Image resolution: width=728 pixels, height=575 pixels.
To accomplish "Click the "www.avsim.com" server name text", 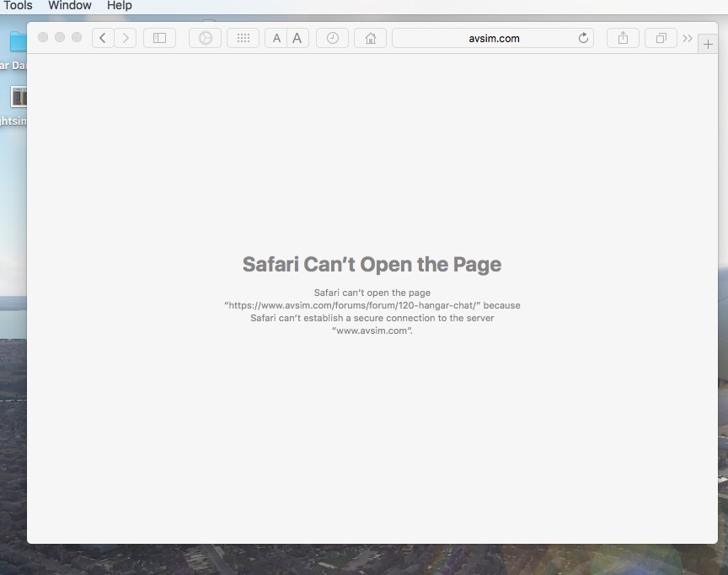I will coord(372,330).
